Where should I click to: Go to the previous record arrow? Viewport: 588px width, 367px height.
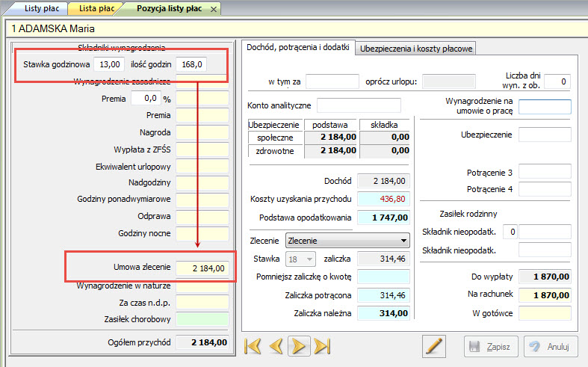pos(276,346)
